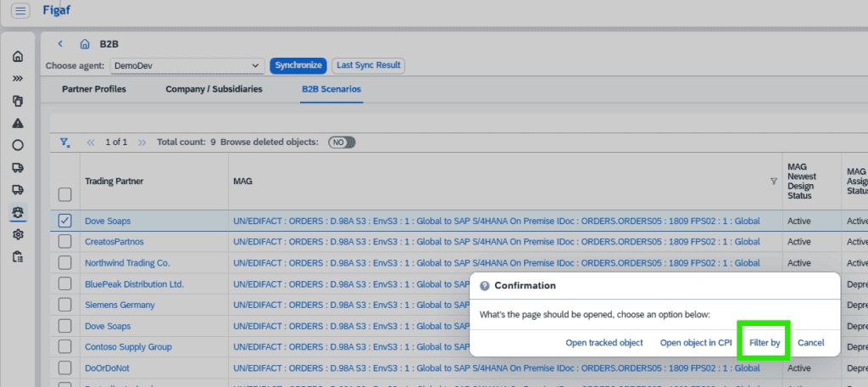Check the CreatosPartnos row checkbox
868x387 pixels.
[x=64, y=242]
